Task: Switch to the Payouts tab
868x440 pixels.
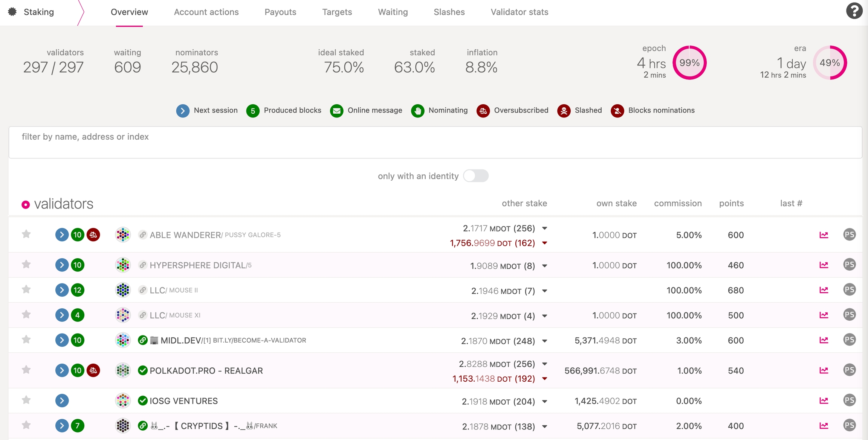Action: [280, 12]
